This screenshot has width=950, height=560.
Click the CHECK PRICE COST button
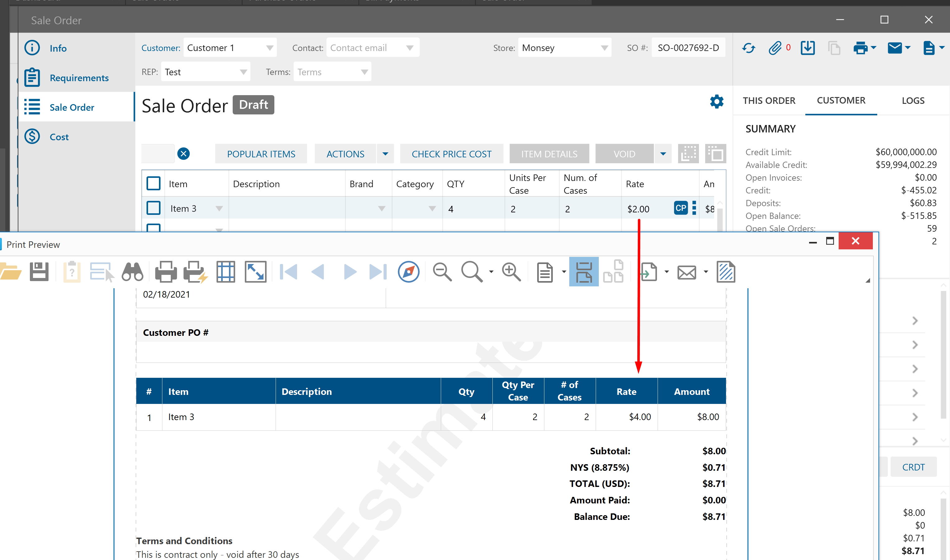451,154
